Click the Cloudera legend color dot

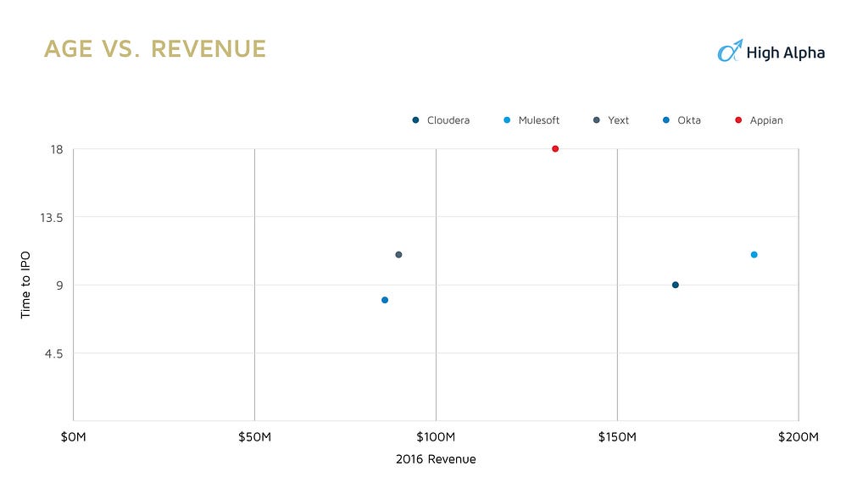click(415, 120)
